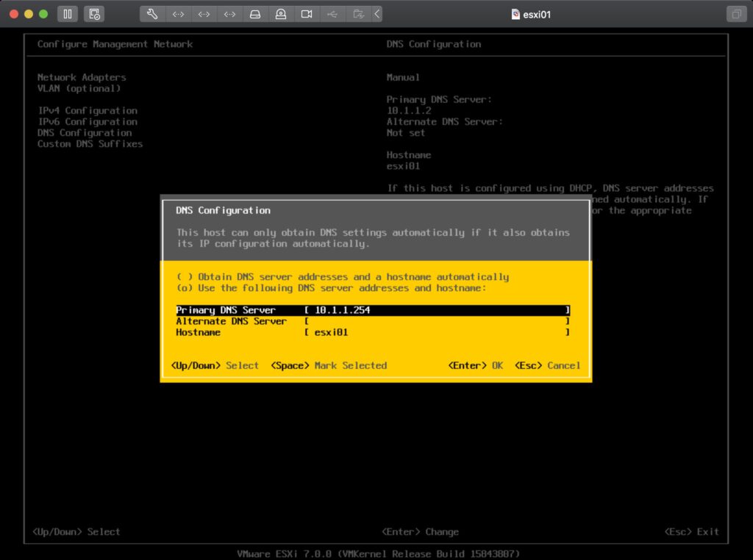
Task: Pause the virtual machine
Action: click(x=68, y=14)
